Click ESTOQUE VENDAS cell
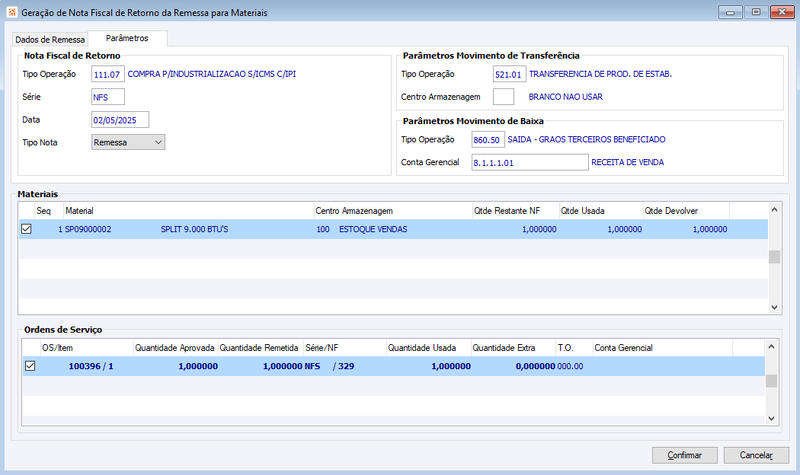This screenshot has height=475, width=800. (x=373, y=230)
